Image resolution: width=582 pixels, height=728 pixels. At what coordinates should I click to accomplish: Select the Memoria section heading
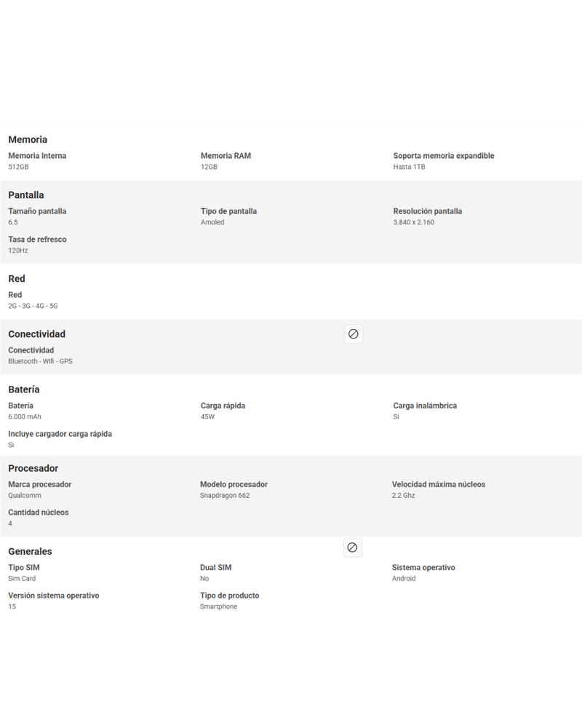pyautogui.click(x=28, y=140)
